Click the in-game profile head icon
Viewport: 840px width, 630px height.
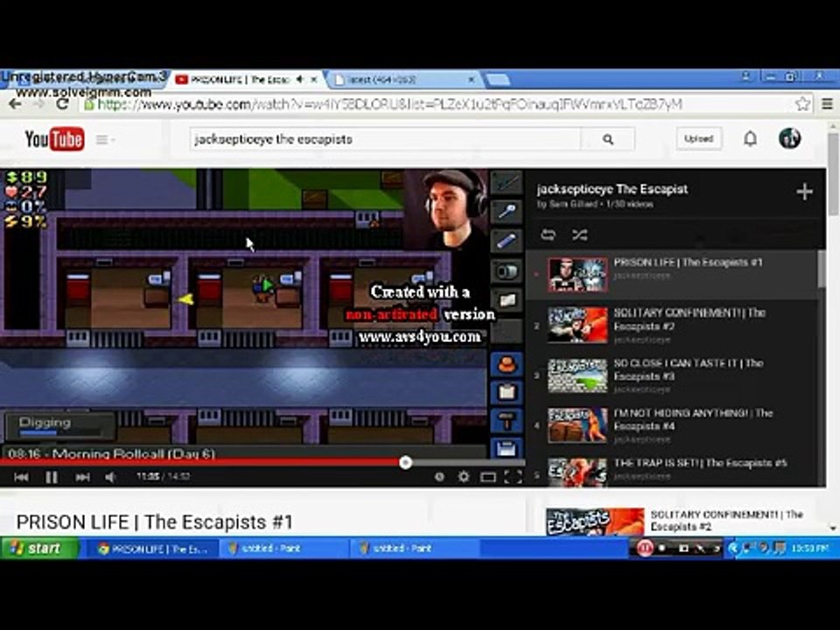pyautogui.click(x=507, y=365)
